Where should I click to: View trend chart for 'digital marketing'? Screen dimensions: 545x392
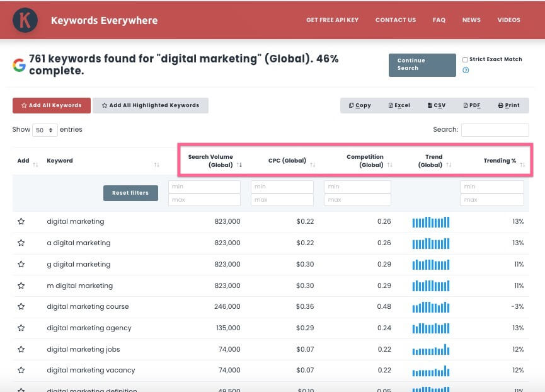[x=431, y=222]
